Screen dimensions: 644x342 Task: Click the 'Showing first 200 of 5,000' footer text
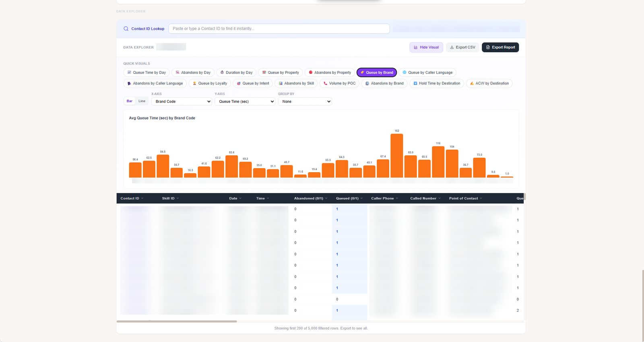coord(321,328)
